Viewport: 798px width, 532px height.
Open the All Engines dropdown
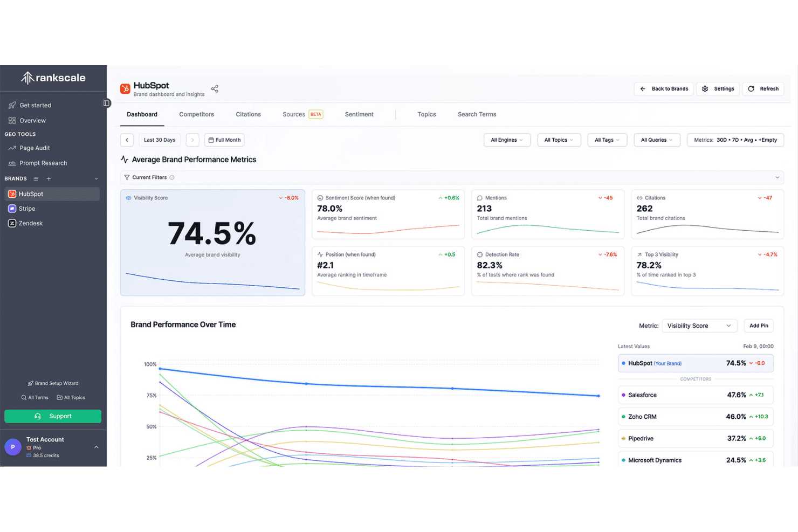point(507,140)
